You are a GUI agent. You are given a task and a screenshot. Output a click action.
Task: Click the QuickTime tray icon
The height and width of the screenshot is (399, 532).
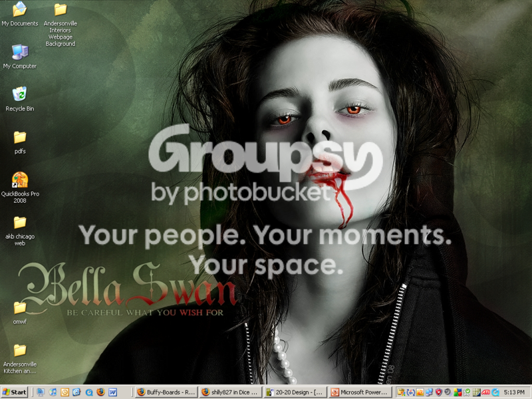pos(495,392)
